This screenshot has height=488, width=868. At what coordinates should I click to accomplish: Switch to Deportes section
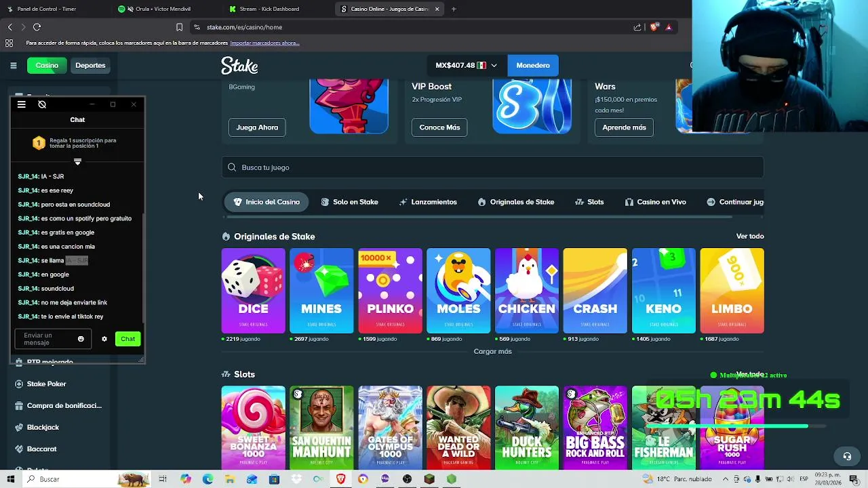pos(90,66)
